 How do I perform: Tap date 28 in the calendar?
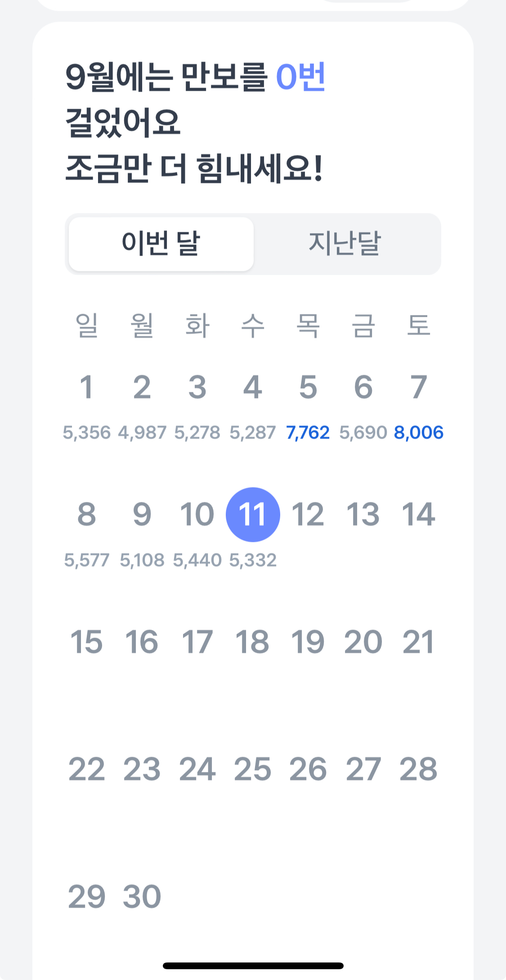(418, 769)
